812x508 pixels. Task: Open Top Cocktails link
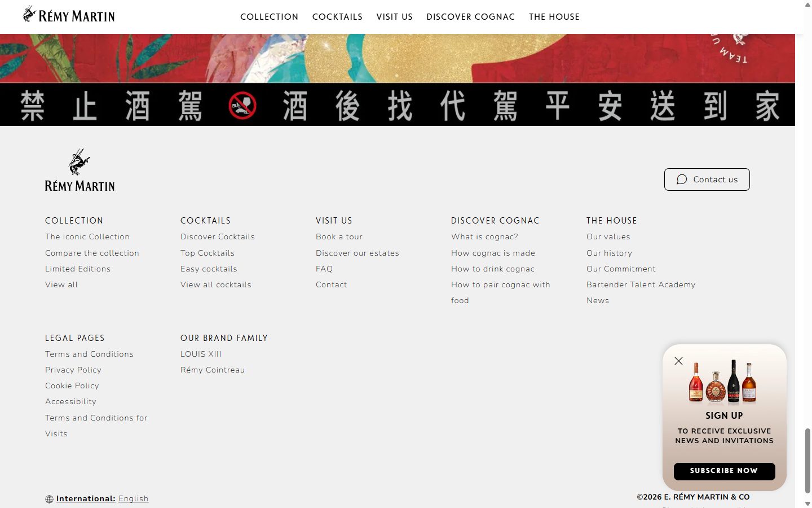pos(208,253)
